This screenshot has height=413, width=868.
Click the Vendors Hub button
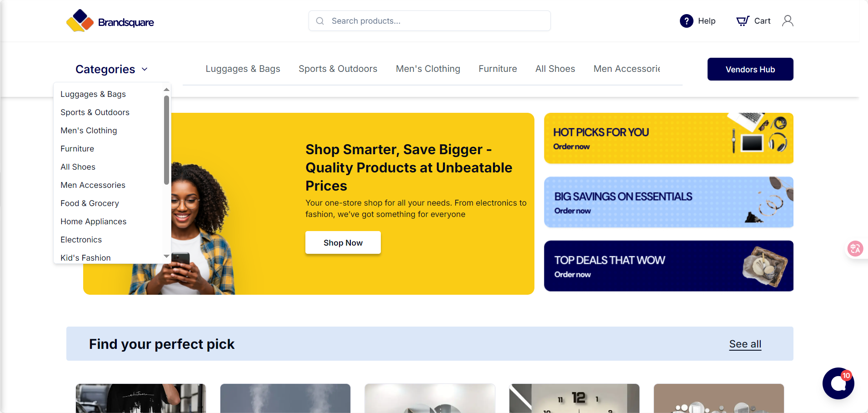click(x=750, y=69)
